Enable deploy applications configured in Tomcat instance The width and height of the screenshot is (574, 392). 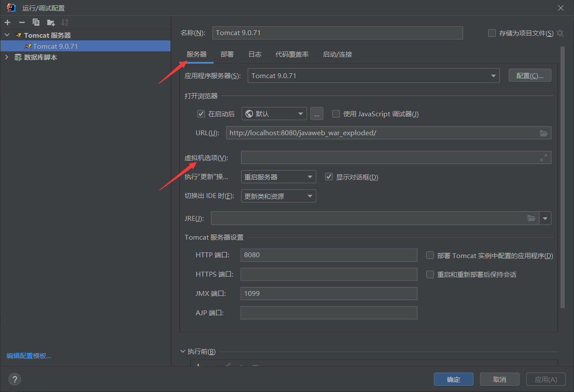tap(430, 255)
